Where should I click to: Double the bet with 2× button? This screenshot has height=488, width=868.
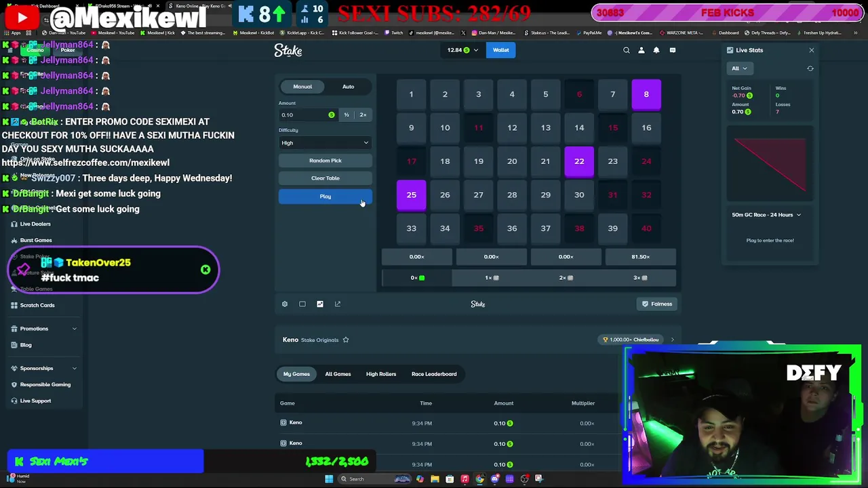[x=363, y=115]
